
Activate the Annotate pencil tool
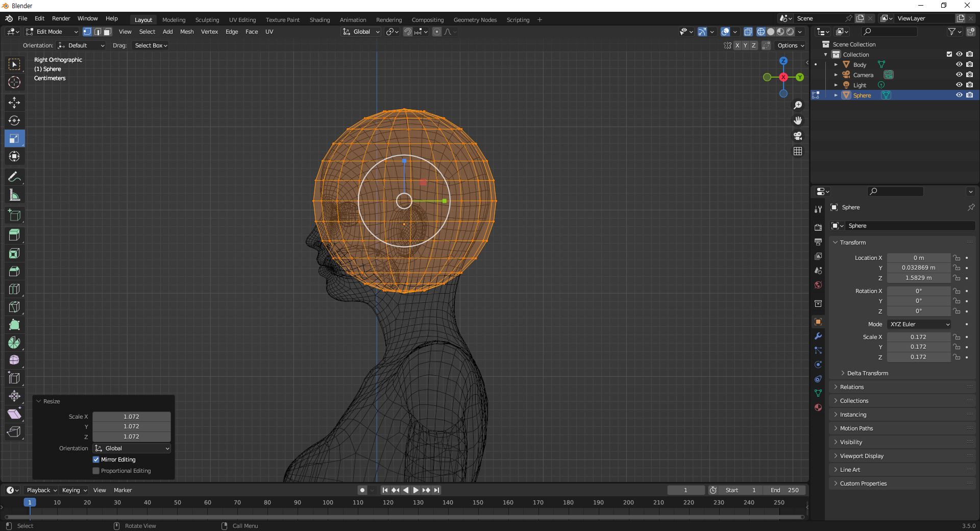click(x=14, y=177)
